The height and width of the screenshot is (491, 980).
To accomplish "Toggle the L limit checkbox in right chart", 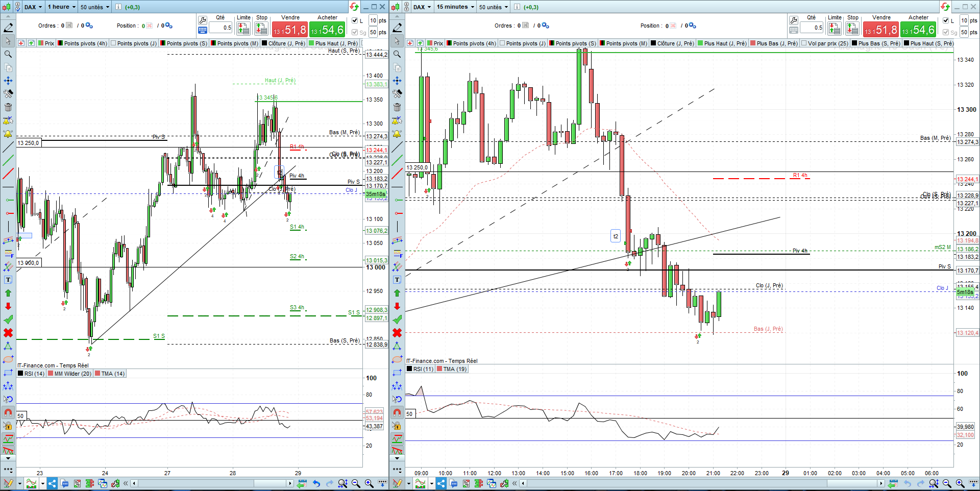I will (946, 20).
